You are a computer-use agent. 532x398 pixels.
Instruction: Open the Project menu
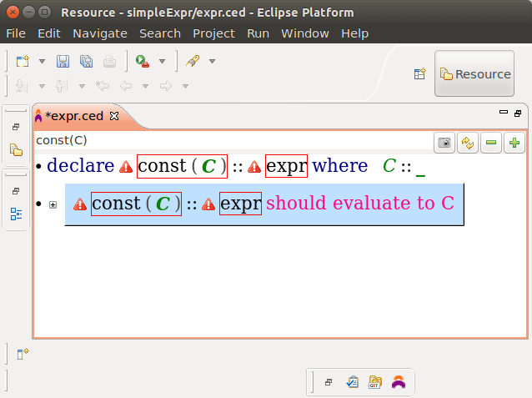(x=213, y=33)
